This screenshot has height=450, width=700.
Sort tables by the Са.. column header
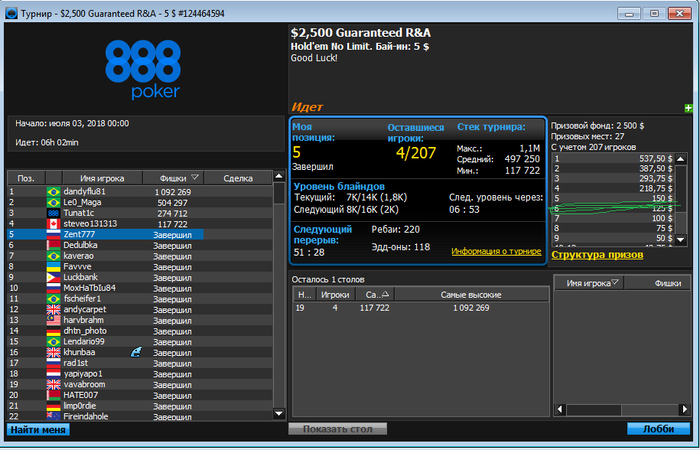click(x=375, y=295)
